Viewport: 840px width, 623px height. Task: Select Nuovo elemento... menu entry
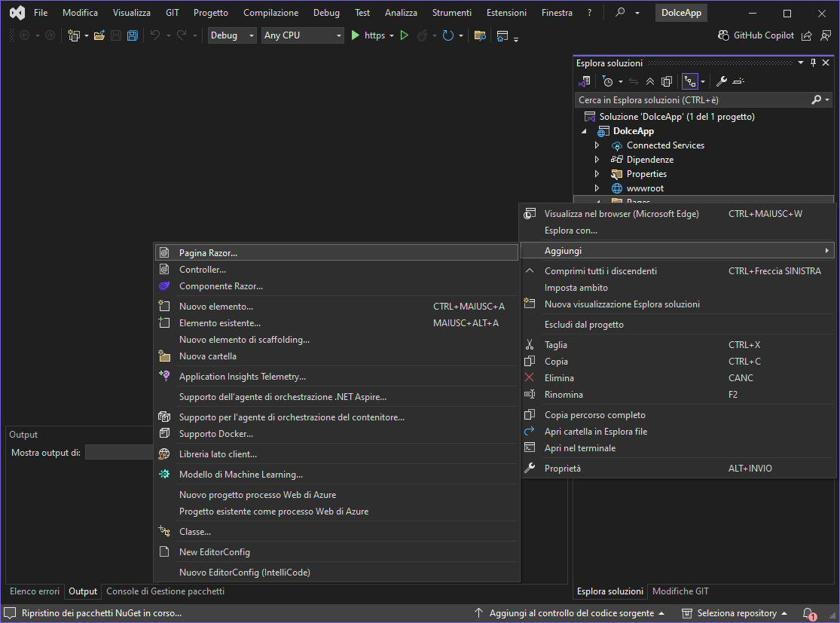point(337,307)
